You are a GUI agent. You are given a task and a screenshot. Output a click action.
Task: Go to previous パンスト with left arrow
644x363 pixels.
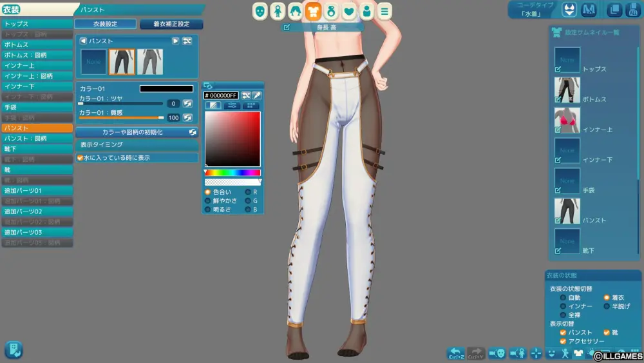click(x=83, y=41)
